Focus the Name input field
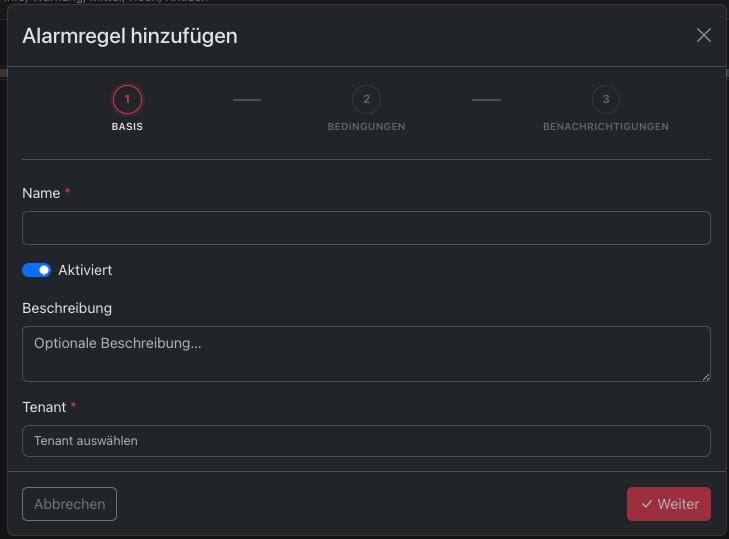Image resolution: width=729 pixels, height=539 pixels. pyautogui.click(x=366, y=228)
